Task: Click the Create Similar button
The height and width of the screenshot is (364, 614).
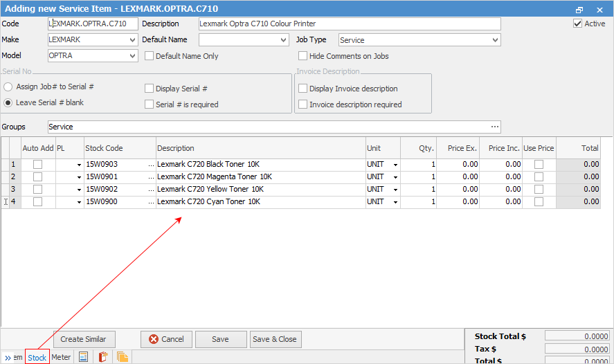Action: click(83, 339)
